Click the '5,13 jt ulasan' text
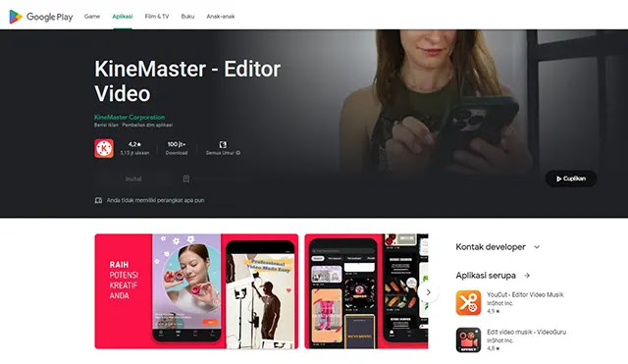The height and width of the screenshot is (364, 628). 135,153
